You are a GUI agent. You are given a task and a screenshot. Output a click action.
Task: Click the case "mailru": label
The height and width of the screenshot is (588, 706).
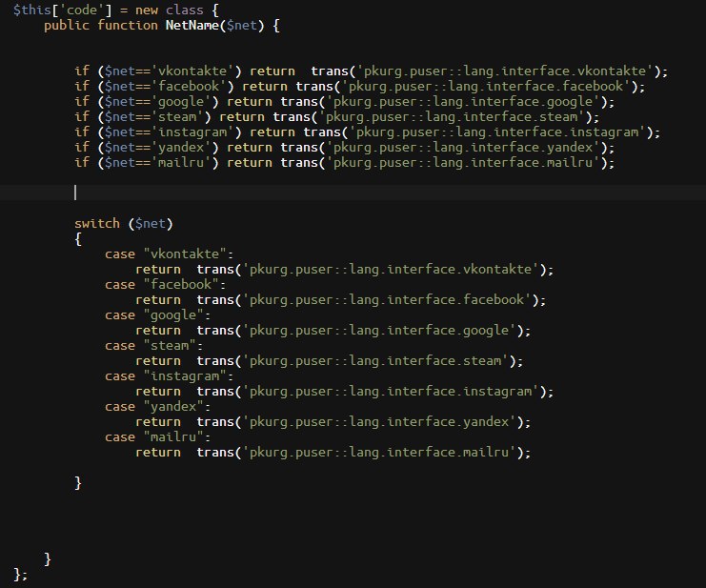coord(157,437)
